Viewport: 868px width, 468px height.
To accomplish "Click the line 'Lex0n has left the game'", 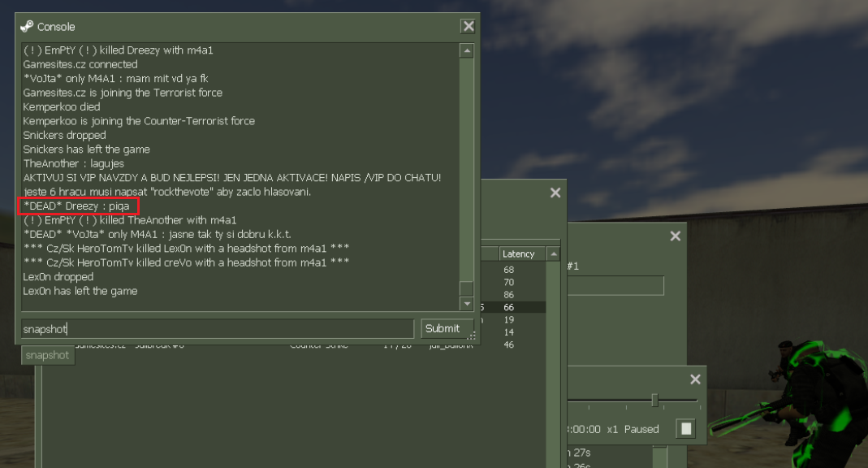I will [80, 291].
